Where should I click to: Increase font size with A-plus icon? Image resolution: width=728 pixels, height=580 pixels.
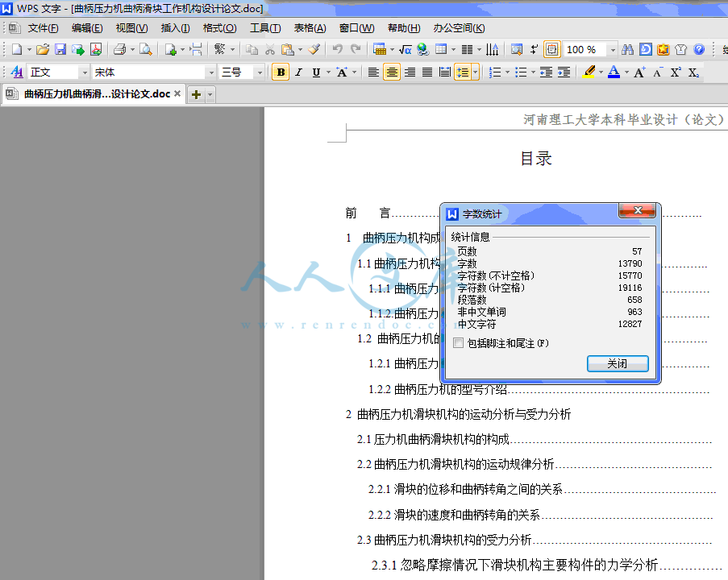(640, 72)
